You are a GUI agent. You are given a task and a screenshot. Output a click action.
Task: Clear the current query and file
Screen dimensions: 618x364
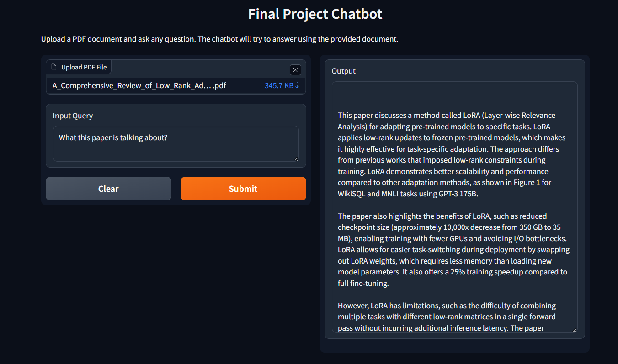click(108, 188)
